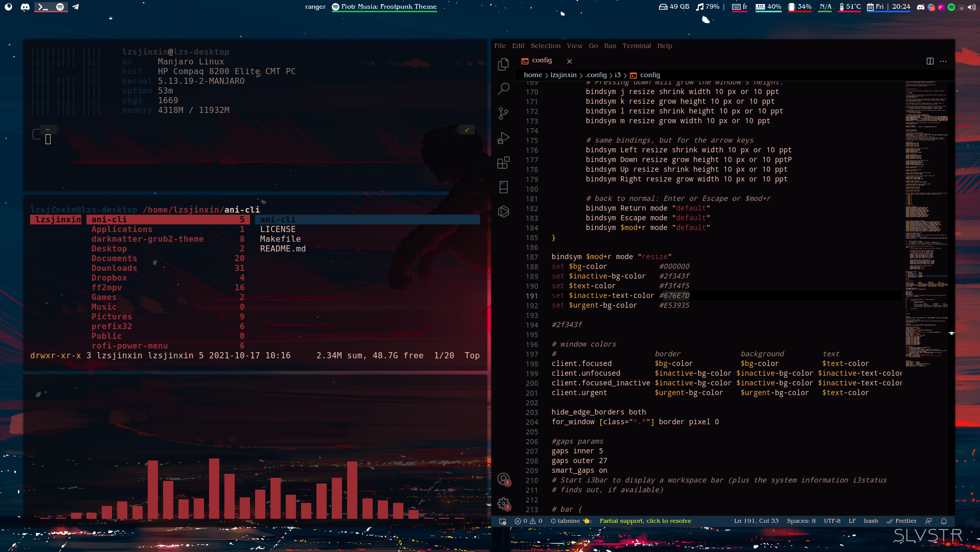The width and height of the screenshot is (980, 552).
Task: Open the Explorer view in the activity bar
Action: point(503,64)
